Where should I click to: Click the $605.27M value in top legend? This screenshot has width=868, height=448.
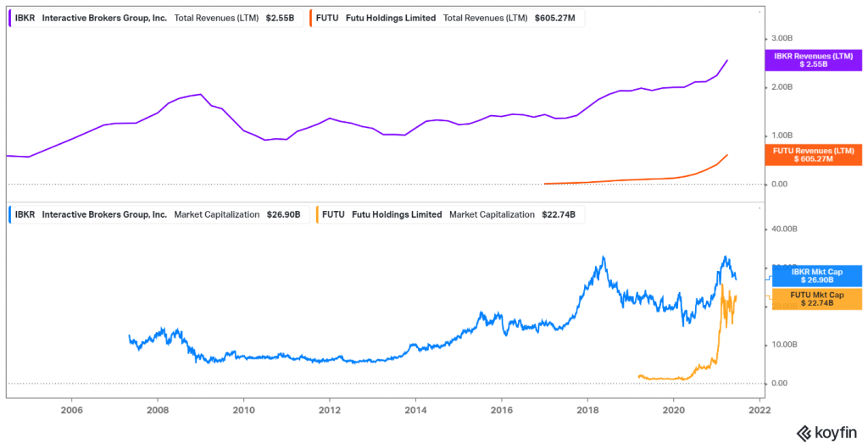click(x=554, y=18)
